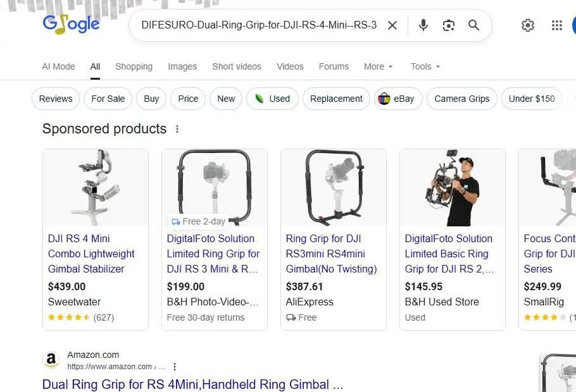Open quick settings with the gear icon
Viewport: 576px width, 392px height.
pyautogui.click(x=528, y=25)
